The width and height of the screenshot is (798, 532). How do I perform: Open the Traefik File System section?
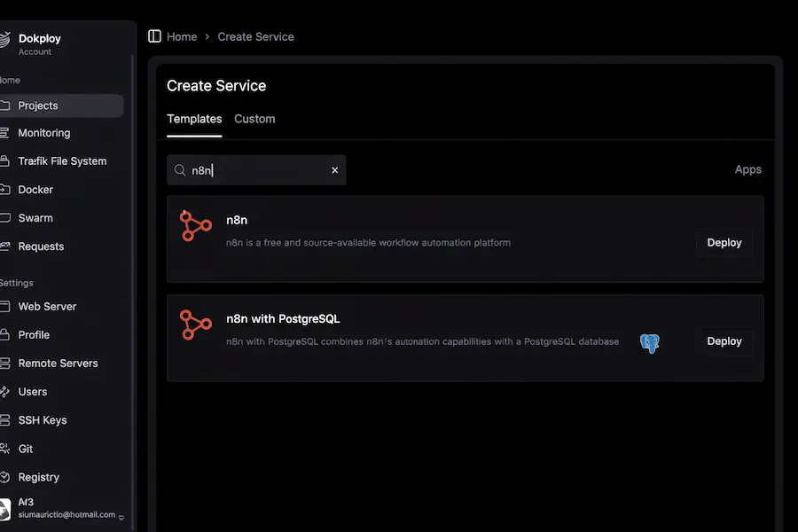pyautogui.click(x=62, y=160)
